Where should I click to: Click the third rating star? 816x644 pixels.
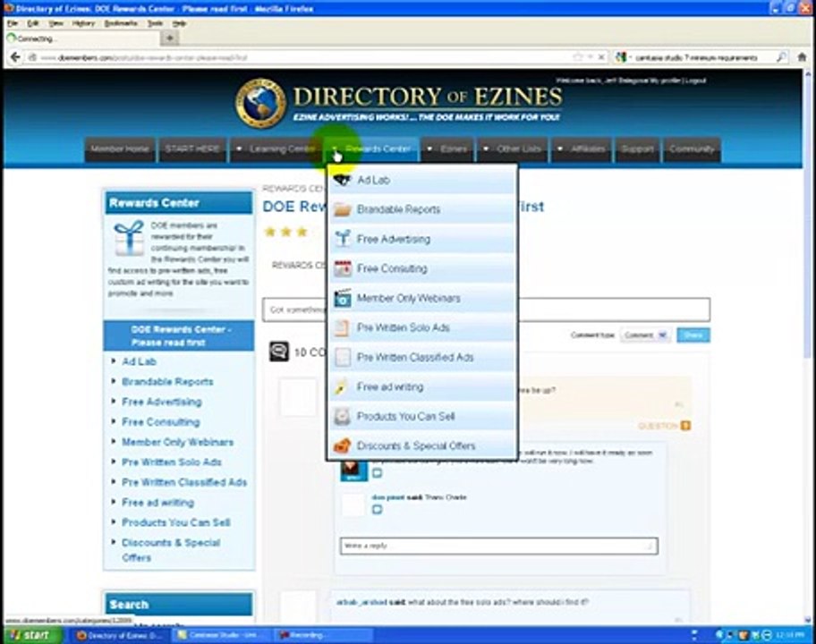(302, 232)
